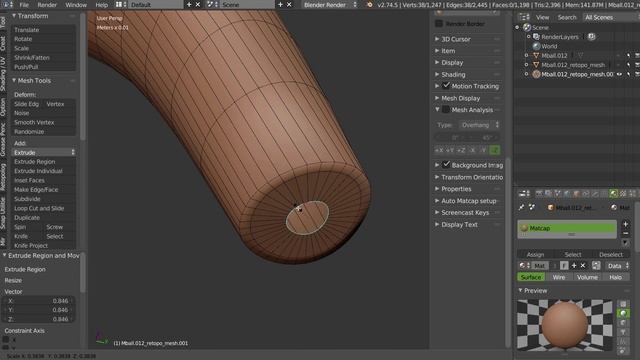This screenshot has width=640, height=360.
Task: Open the Material properties tab icon
Action: (x=613, y=193)
